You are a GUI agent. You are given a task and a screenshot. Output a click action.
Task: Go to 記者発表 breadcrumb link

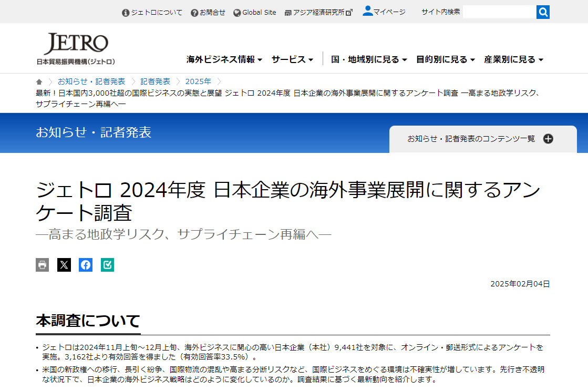tap(155, 81)
